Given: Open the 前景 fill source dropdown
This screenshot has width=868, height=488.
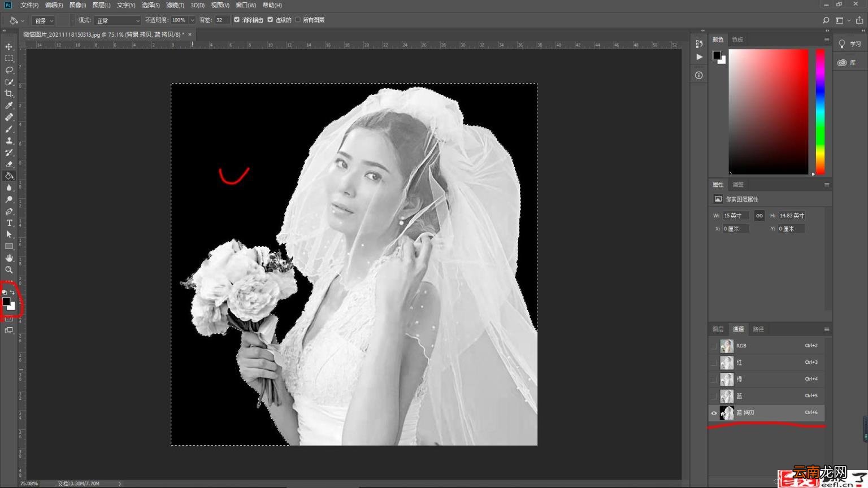Looking at the screenshot, I should click(43, 20).
